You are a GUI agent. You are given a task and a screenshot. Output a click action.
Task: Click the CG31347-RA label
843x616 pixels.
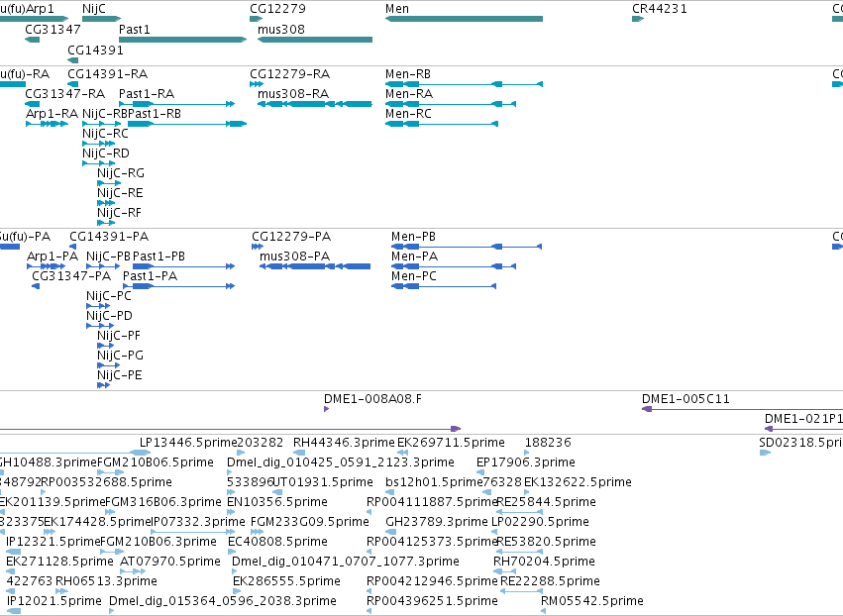click(65, 93)
